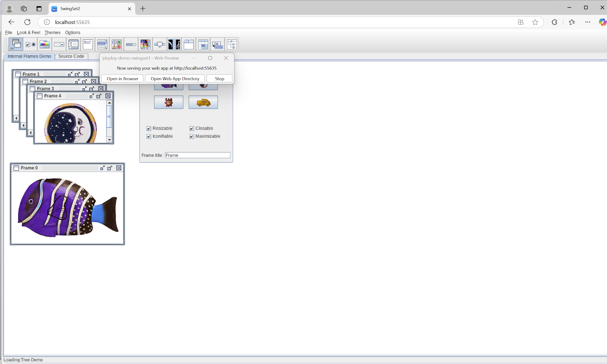This screenshot has height=364, width=607.
Task: Open the ComboBox demo icon
Action: 59,44
